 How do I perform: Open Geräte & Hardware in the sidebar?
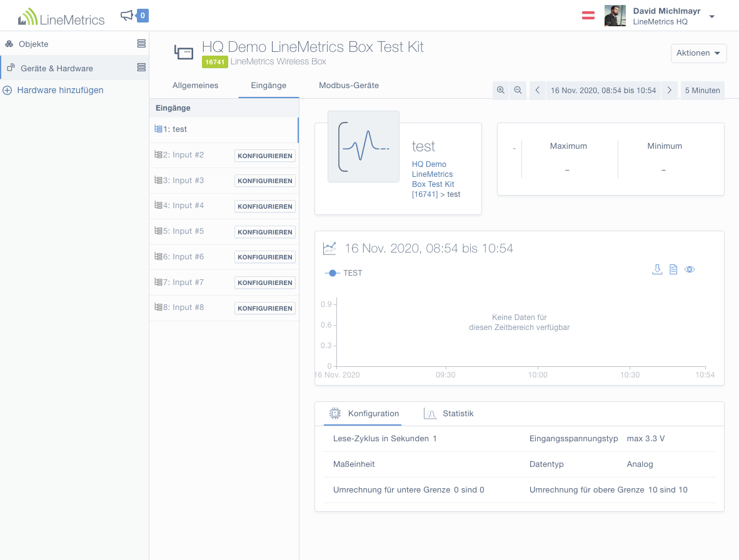pos(56,68)
